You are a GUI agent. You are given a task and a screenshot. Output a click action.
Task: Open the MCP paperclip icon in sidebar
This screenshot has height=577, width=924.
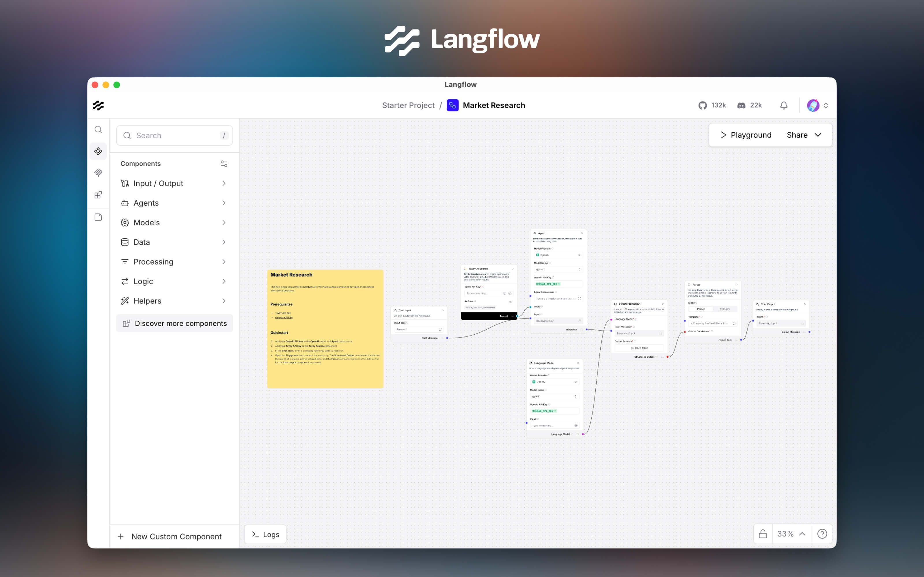(x=98, y=173)
